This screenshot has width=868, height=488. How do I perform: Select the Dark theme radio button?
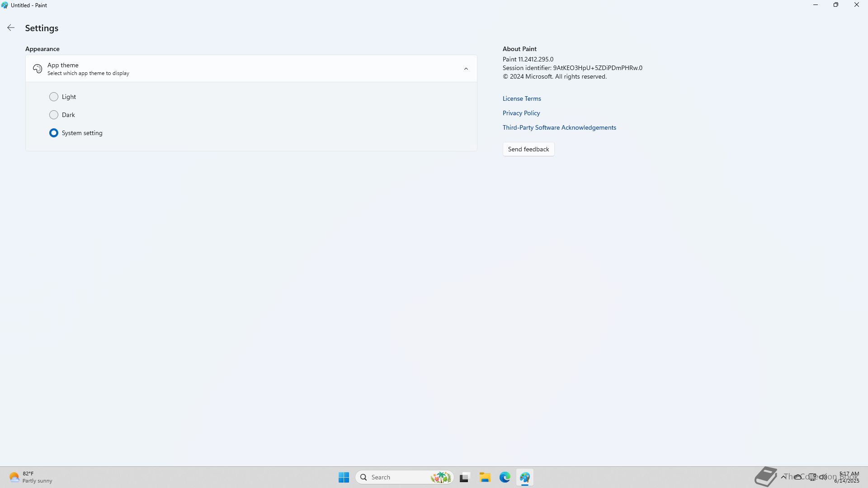click(x=54, y=115)
